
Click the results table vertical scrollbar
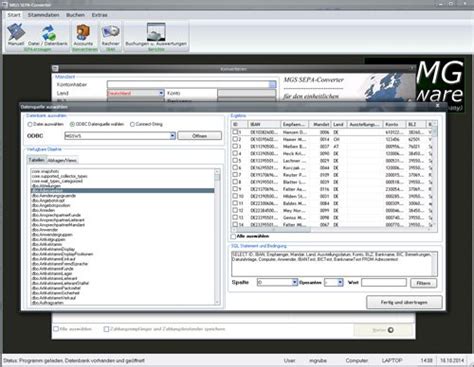[x=435, y=175]
